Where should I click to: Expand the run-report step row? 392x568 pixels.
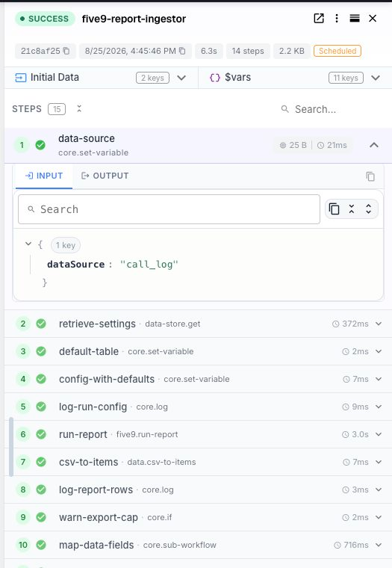379,434
